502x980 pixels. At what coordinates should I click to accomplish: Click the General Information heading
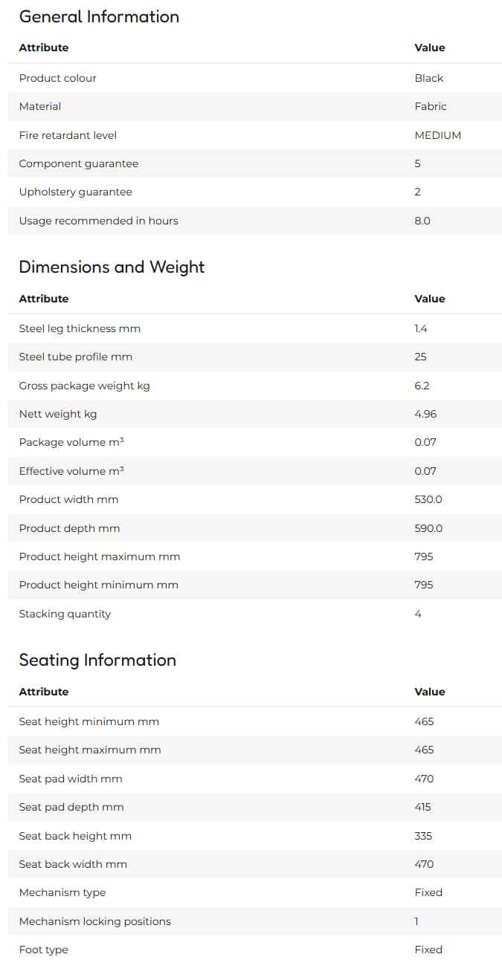[x=99, y=16]
